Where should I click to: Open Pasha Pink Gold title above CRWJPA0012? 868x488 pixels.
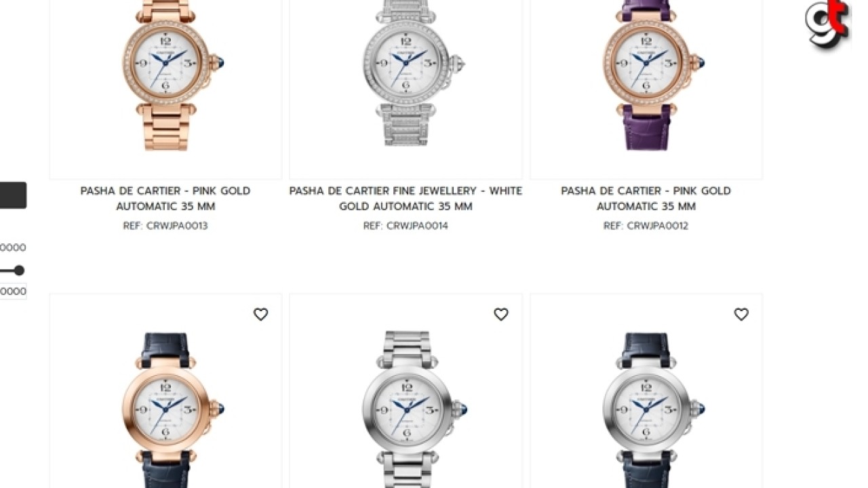(646, 199)
